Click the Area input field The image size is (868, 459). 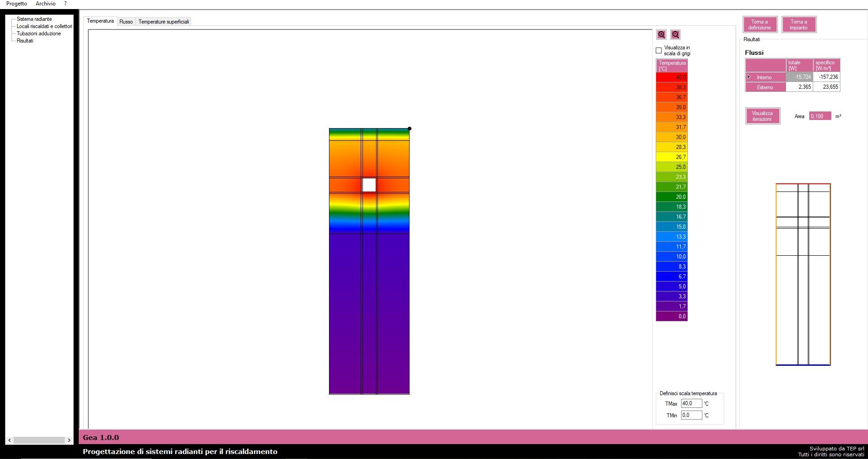pos(820,116)
